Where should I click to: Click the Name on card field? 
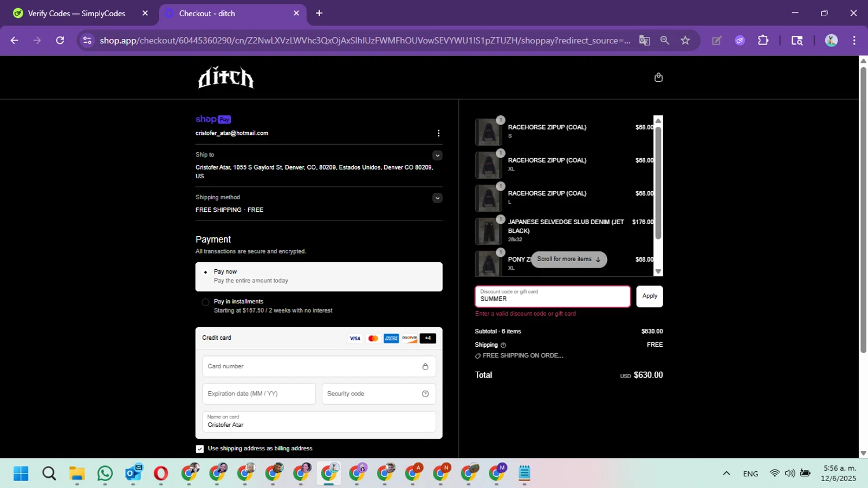click(319, 421)
